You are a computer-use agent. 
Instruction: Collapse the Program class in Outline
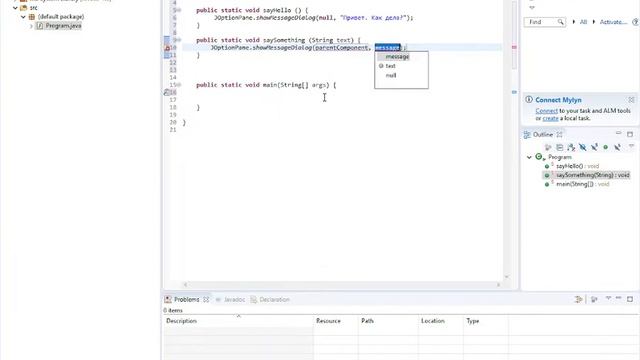(x=529, y=157)
